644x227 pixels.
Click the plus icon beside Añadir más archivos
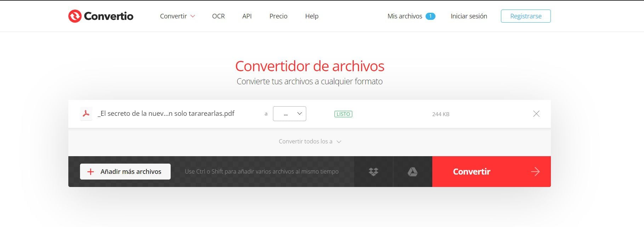coord(91,172)
